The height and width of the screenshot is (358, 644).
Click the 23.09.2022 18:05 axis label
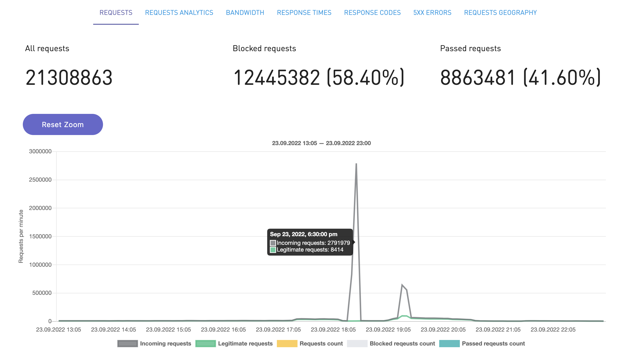333,329
